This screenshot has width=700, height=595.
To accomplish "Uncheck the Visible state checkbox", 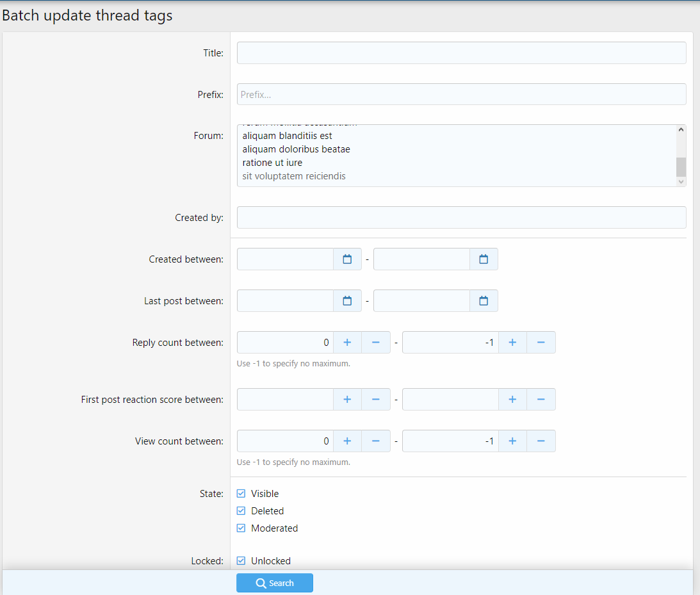I will tap(241, 494).
